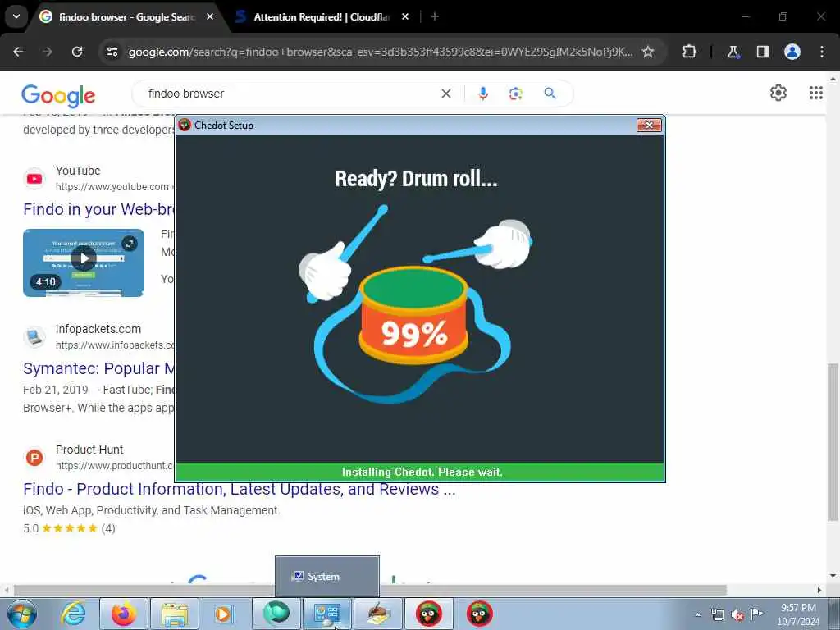This screenshot has height=630, width=840.
Task: Open the pen and paper taskbar app
Action: coord(377,614)
